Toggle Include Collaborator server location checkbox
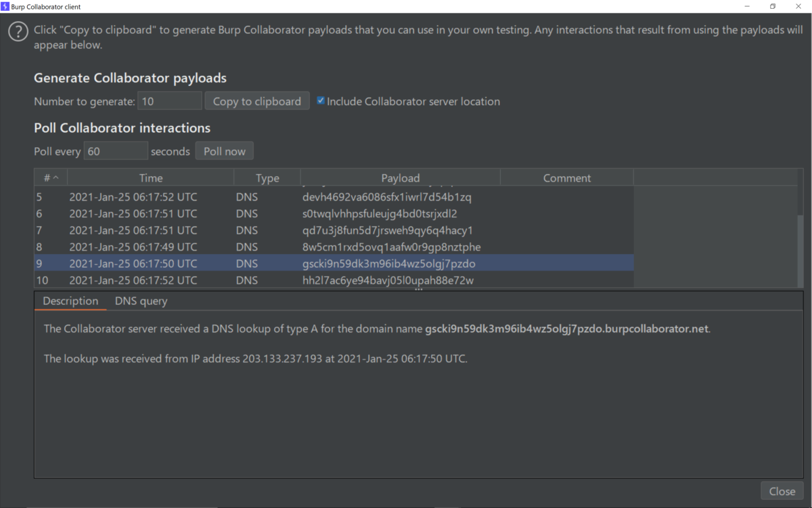The width and height of the screenshot is (812, 508). 321,101
